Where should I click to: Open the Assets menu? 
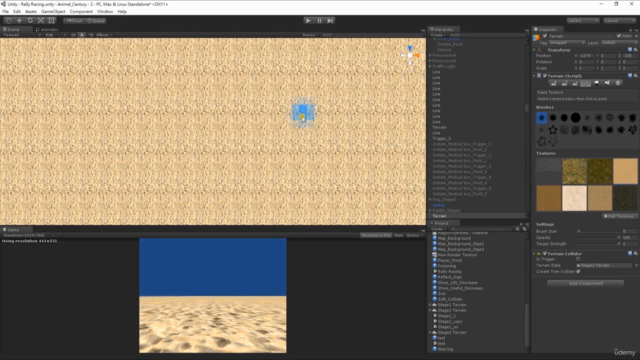(31, 11)
